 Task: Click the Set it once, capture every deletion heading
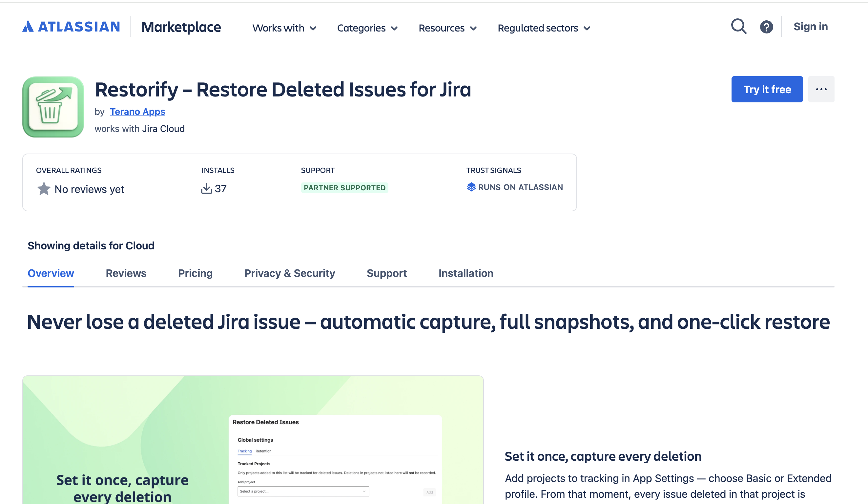[603, 456]
